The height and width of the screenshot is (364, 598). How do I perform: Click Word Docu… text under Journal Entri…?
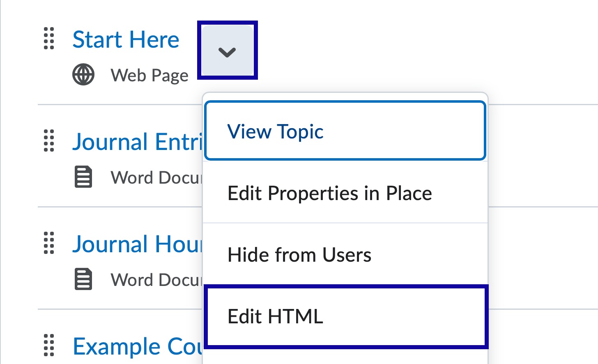point(156,177)
